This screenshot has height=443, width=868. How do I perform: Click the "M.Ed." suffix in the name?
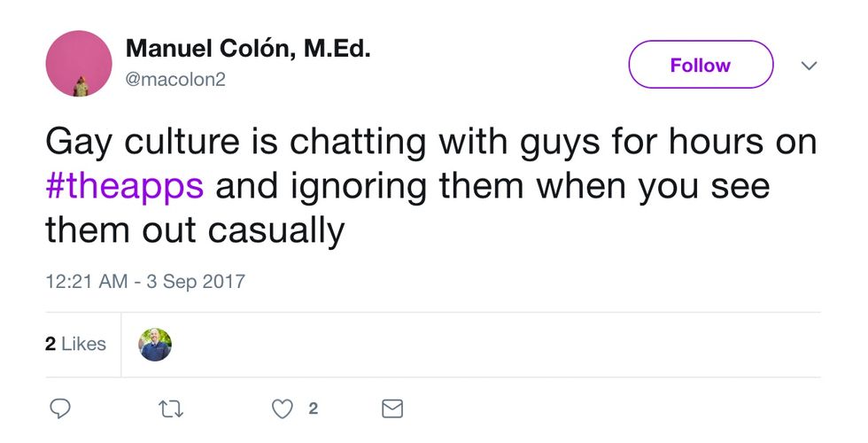tap(337, 50)
